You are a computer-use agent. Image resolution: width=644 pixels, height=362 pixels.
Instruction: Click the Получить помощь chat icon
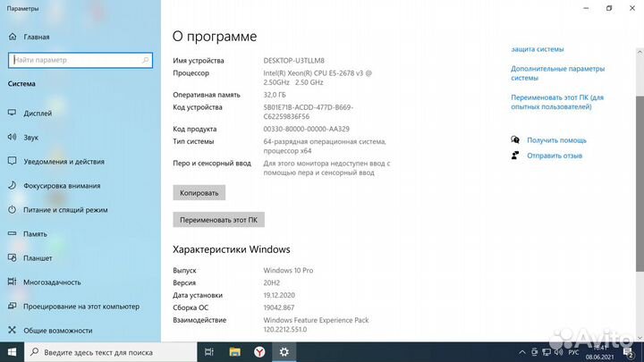click(515, 140)
